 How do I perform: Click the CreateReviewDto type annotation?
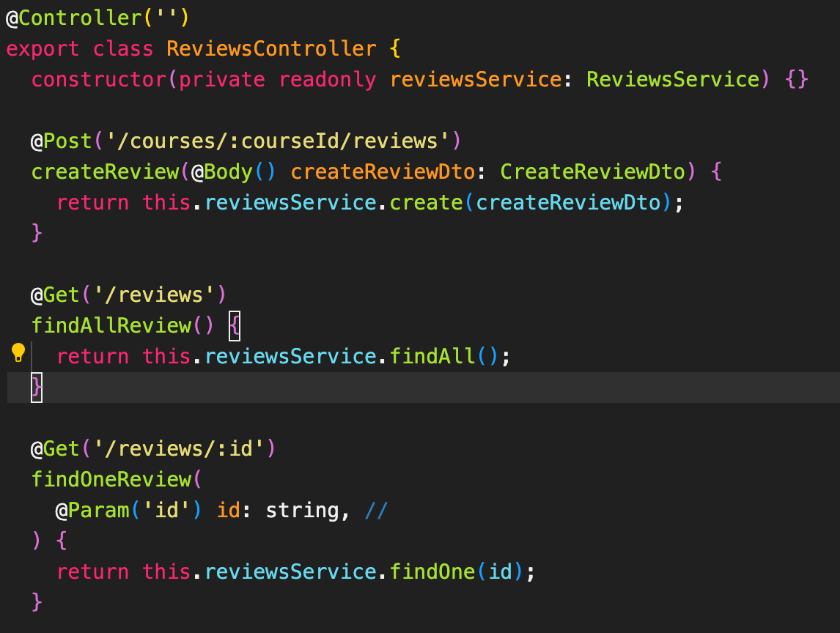[x=593, y=172]
